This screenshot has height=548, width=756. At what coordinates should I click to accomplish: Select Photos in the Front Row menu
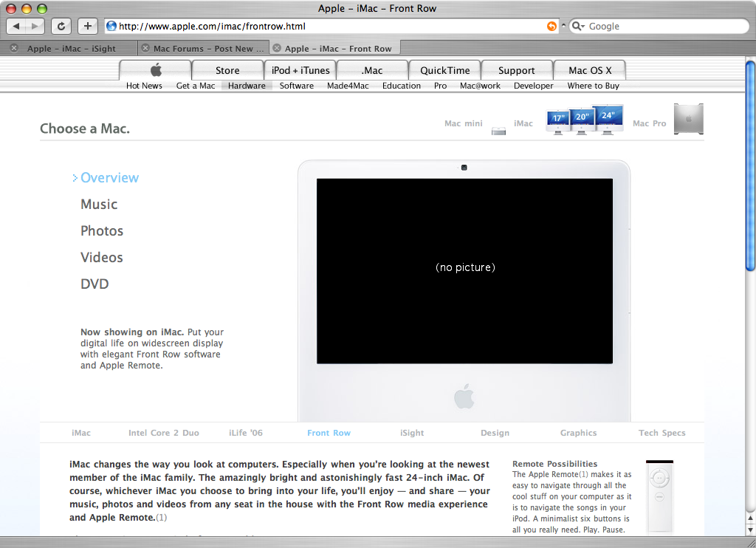(102, 230)
